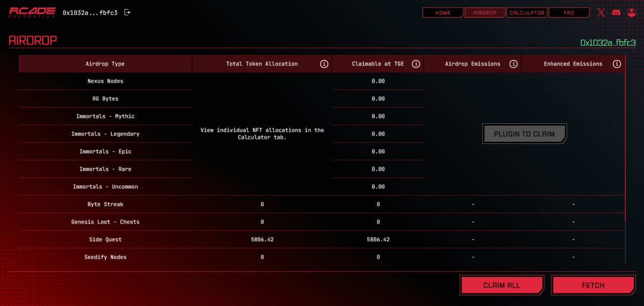Click Byte Streak claimable at TGE value
This screenshot has width=644, height=306.
click(x=378, y=204)
